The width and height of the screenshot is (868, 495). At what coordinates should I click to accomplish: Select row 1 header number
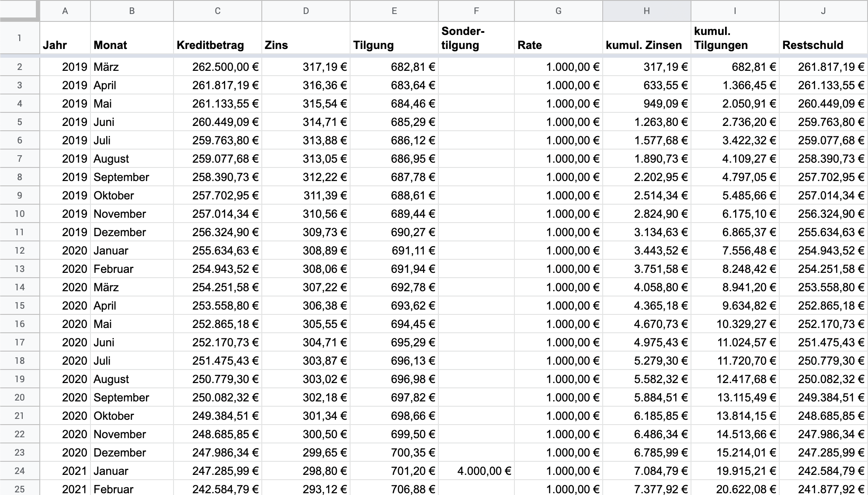pyautogui.click(x=20, y=38)
